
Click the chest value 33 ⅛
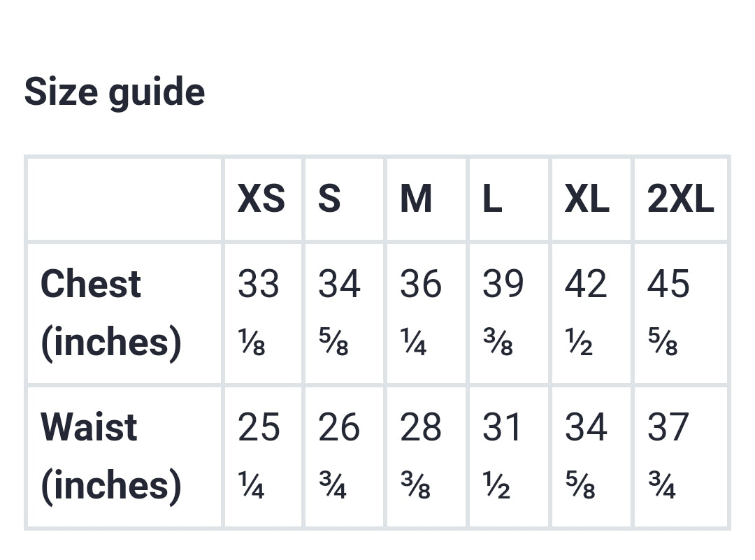click(259, 313)
